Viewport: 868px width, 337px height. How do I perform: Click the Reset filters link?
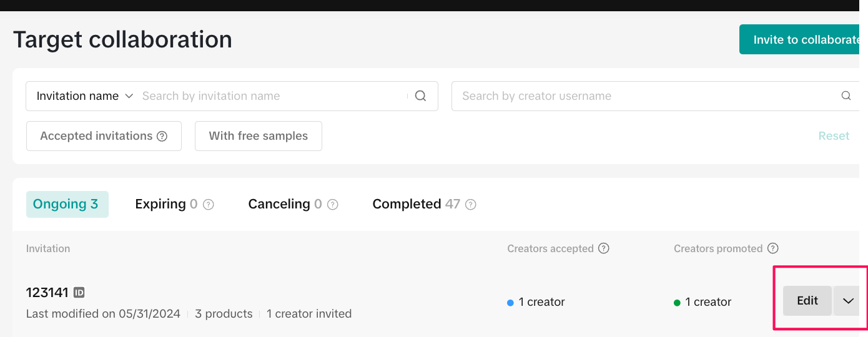point(834,136)
